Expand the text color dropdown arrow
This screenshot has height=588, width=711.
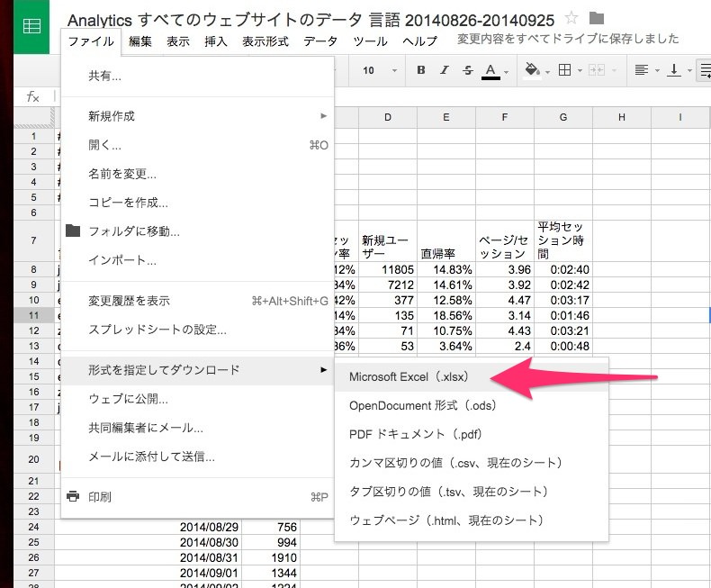[x=506, y=72]
